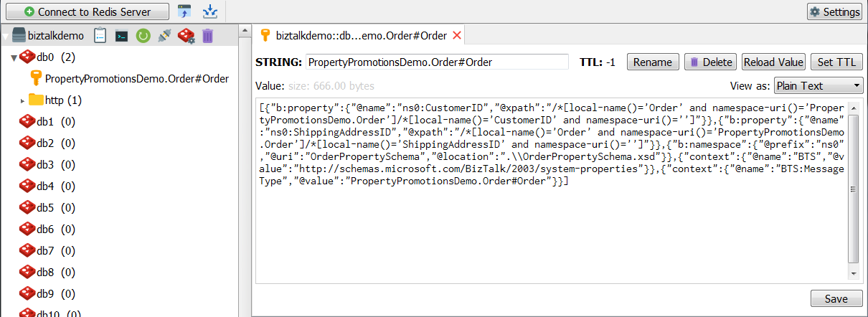
Task: Click the Set TTL button
Action: click(836, 62)
